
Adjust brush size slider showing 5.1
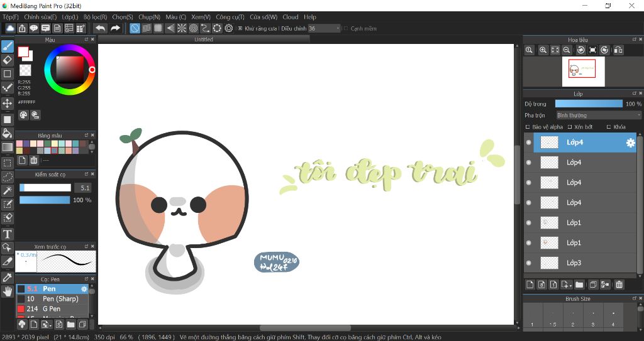[x=45, y=188]
